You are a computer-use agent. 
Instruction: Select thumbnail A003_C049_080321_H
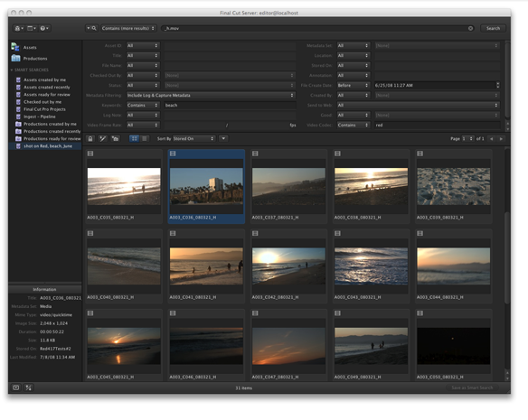coord(371,346)
